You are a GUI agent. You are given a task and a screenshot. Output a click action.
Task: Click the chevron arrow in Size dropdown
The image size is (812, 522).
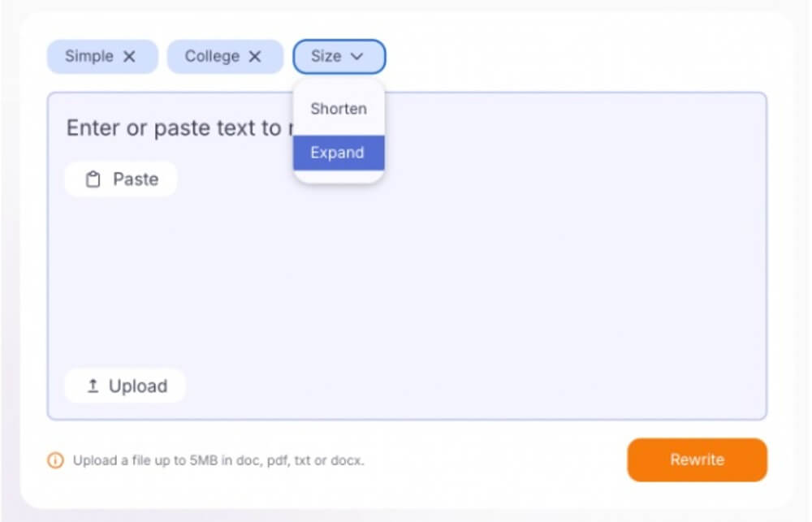point(356,57)
